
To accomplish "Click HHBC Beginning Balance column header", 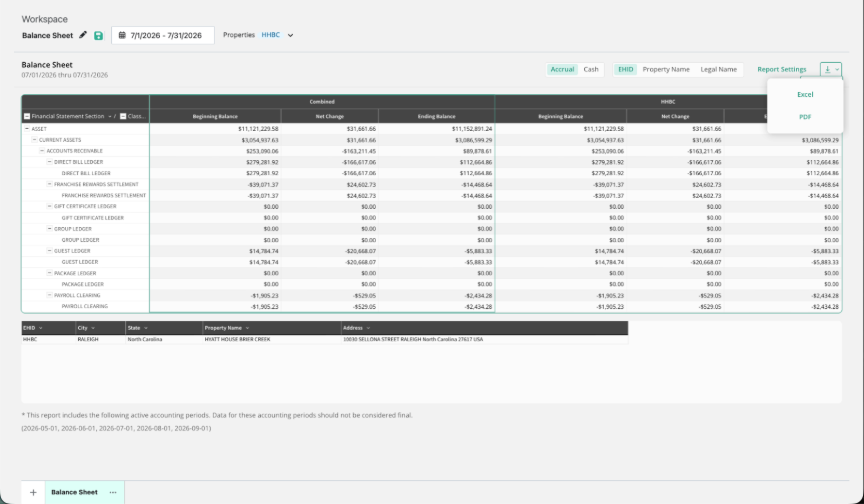I will click(x=560, y=116).
